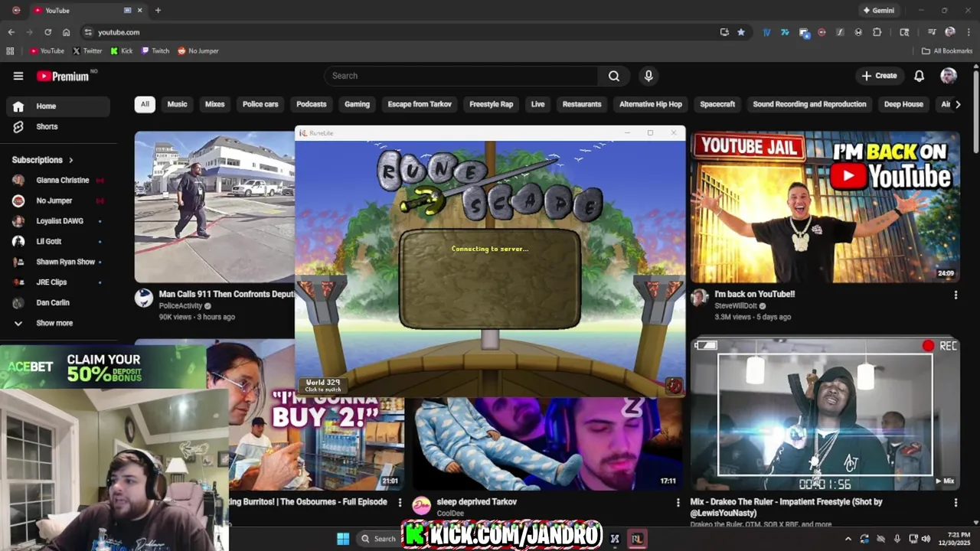Go to Chrome home page button
Image resolution: width=980 pixels, height=551 pixels.
click(x=66, y=32)
